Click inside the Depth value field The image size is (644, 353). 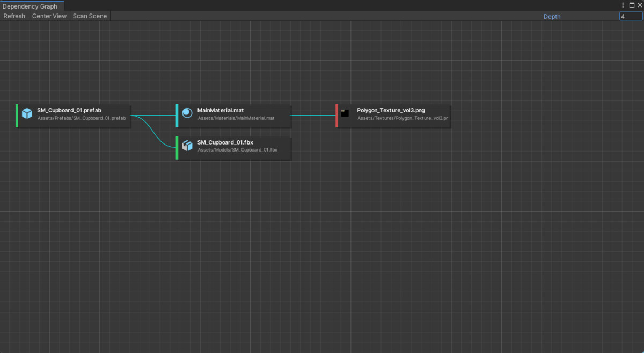[x=631, y=16]
